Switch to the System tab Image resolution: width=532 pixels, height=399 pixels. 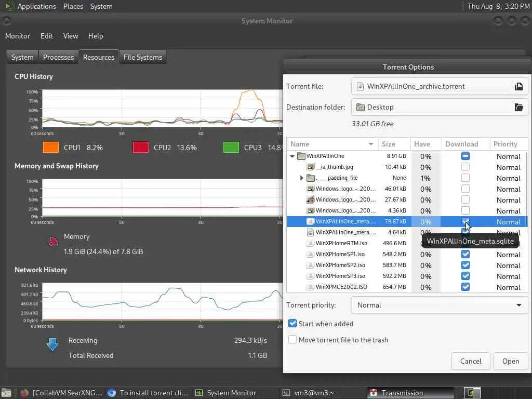[x=22, y=57]
